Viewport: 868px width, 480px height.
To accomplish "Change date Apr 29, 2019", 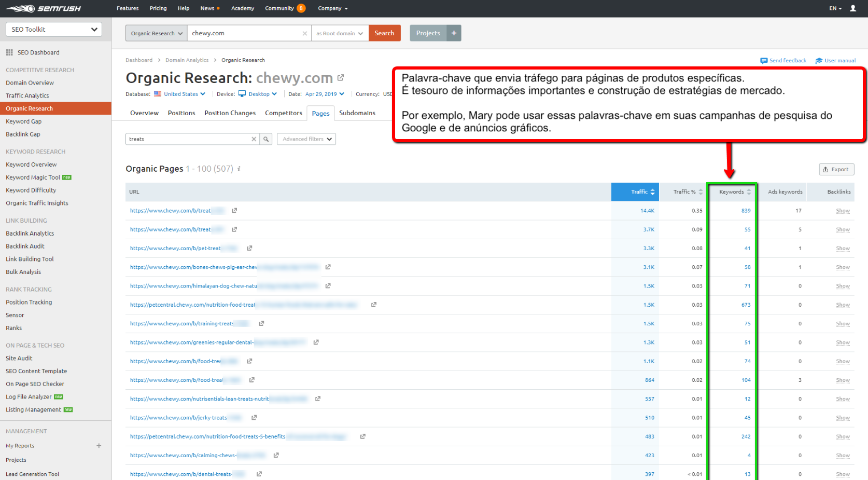I will point(325,94).
